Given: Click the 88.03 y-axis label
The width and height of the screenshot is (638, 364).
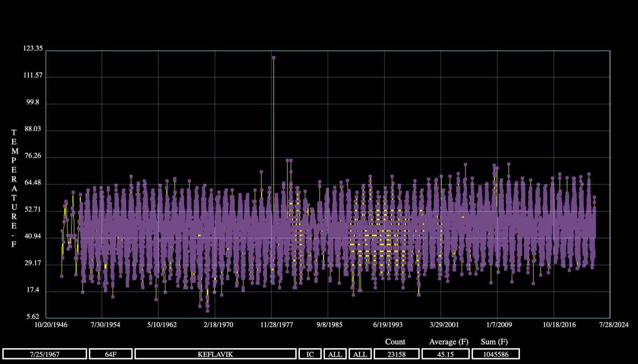Looking at the screenshot, I should [33, 129].
